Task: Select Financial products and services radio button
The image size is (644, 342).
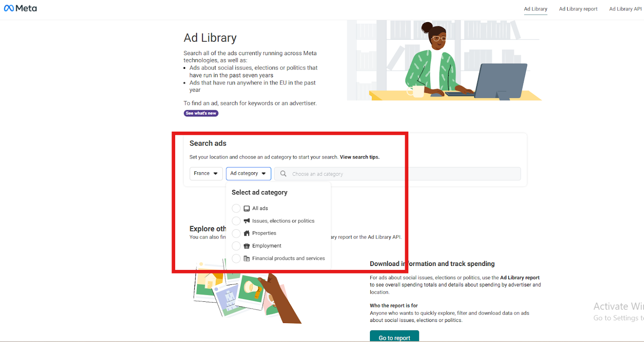Action: [x=236, y=258]
